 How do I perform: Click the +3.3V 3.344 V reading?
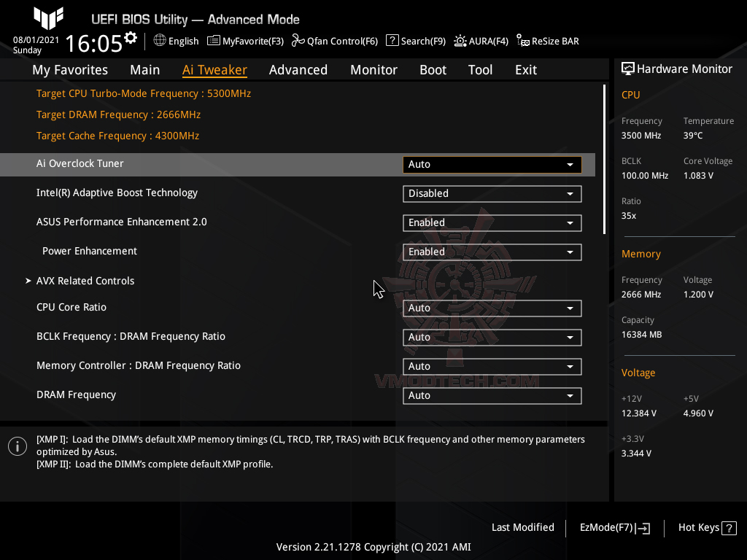(636, 454)
